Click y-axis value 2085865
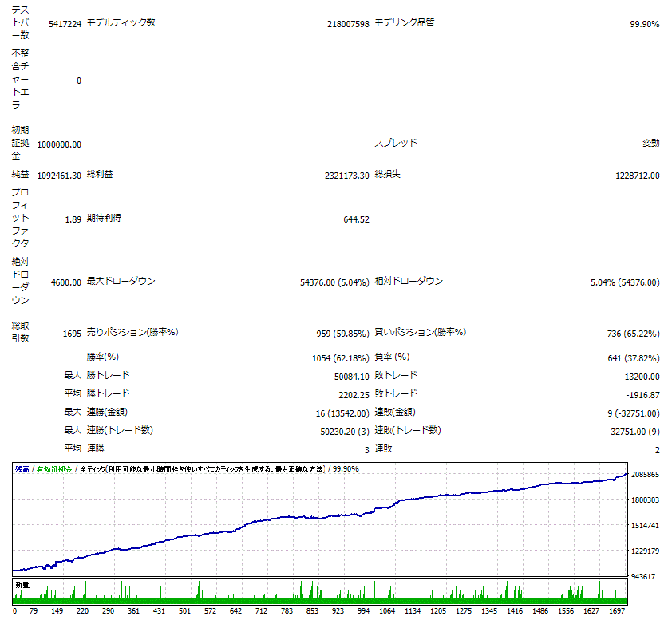 pos(645,475)
